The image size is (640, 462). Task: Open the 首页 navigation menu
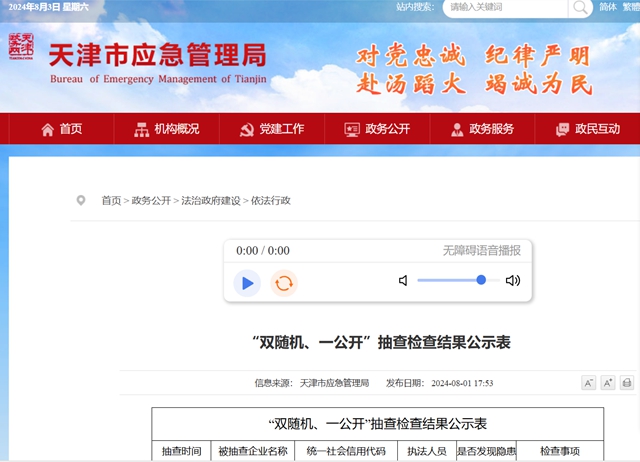pos(61,129)
